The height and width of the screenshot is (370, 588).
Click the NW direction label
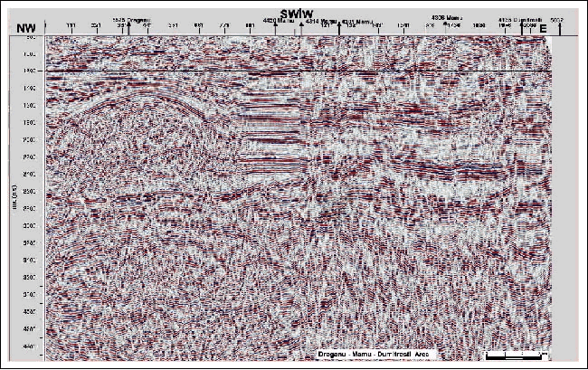(x=23, y=28)
